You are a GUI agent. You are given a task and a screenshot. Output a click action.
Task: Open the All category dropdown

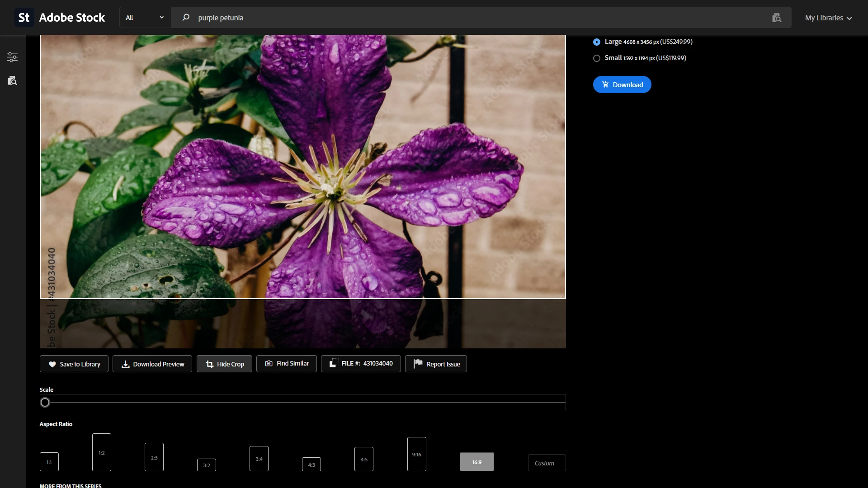pos(145,18)
